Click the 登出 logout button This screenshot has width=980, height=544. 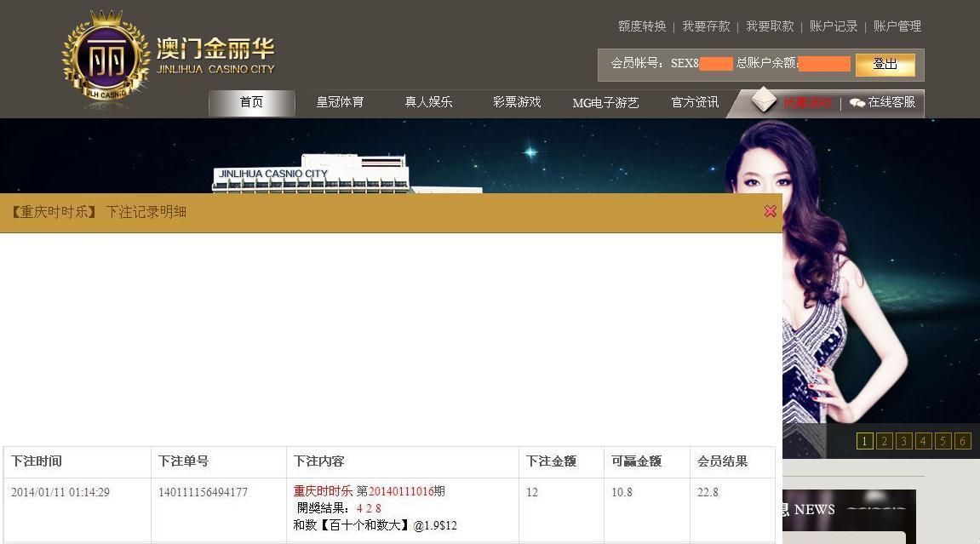tap(885, 65)
